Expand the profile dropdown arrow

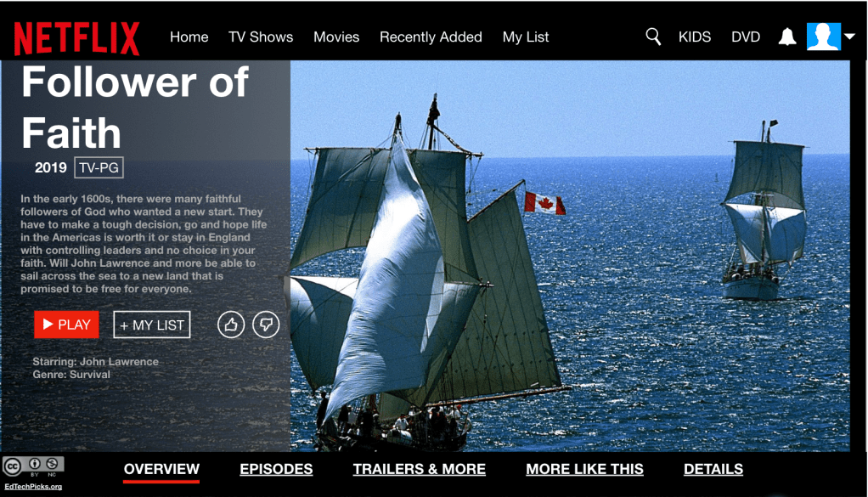(x=849, y=36)
